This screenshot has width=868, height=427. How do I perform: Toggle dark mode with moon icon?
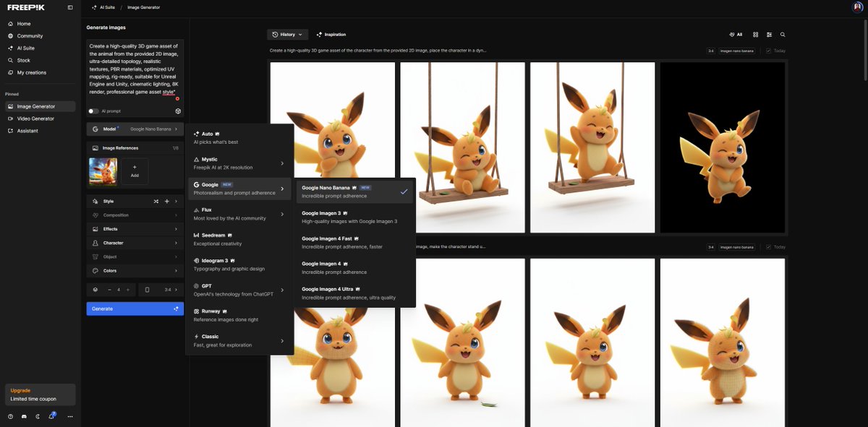38,416
